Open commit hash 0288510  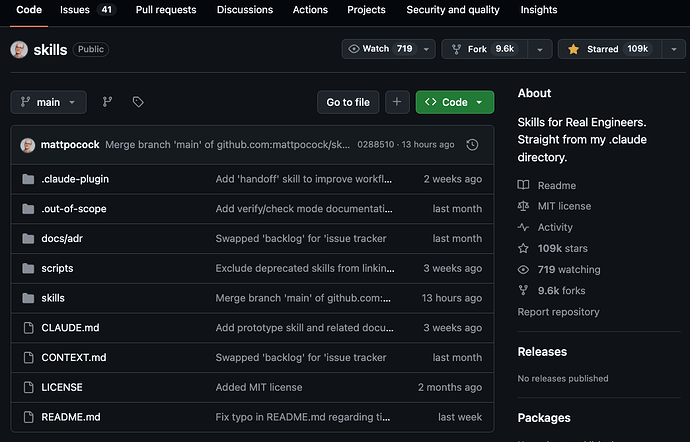click(x=376, y=145)
